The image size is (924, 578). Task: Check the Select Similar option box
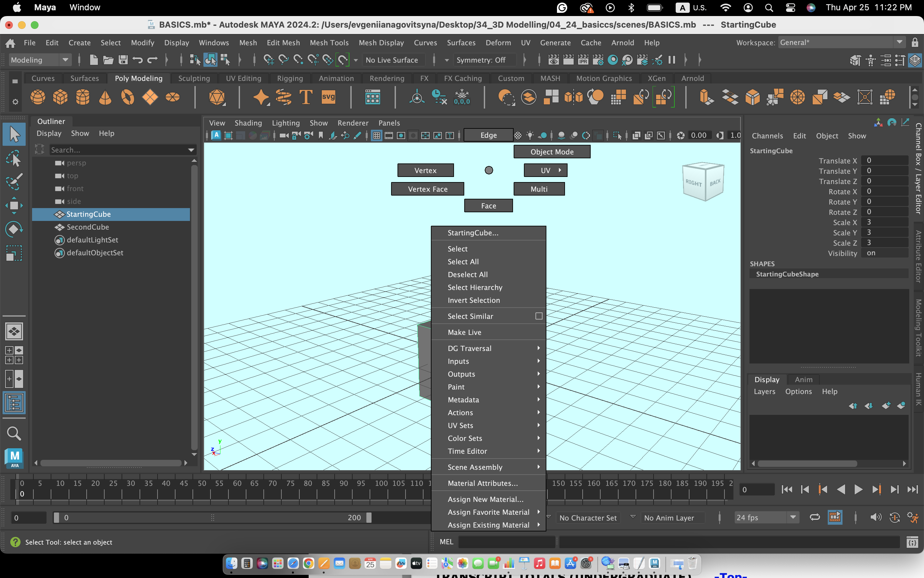coord(539,316)
